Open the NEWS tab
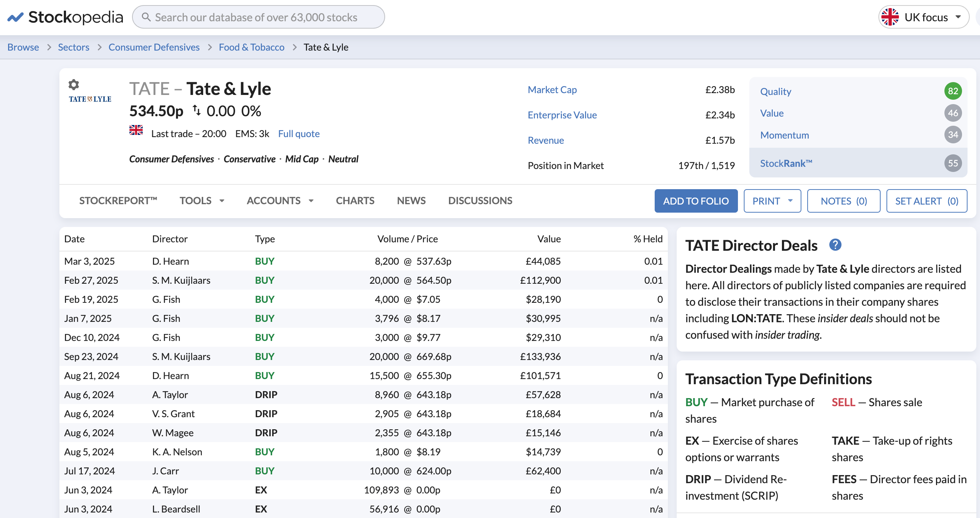 coord(411,201)
